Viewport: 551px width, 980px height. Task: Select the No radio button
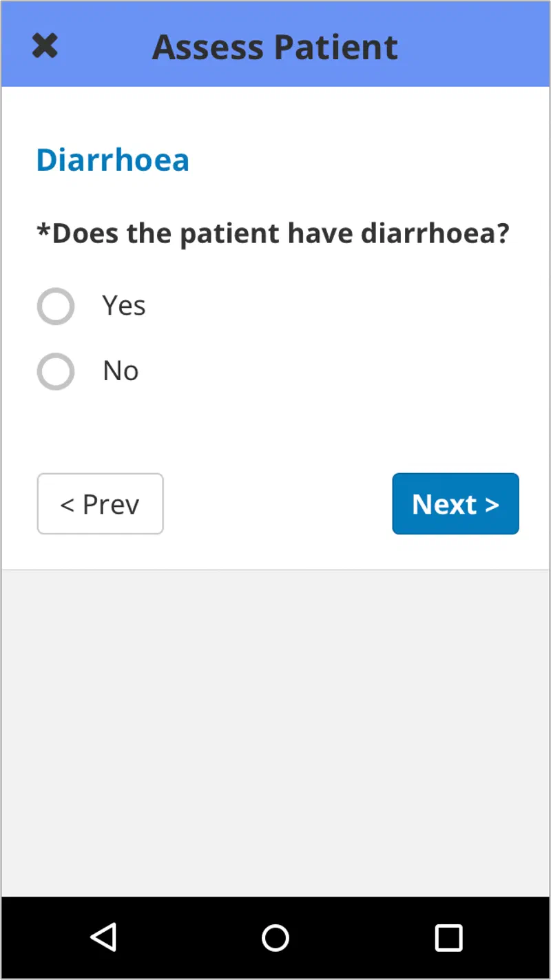pyautogui.click(x=55, y=372)
